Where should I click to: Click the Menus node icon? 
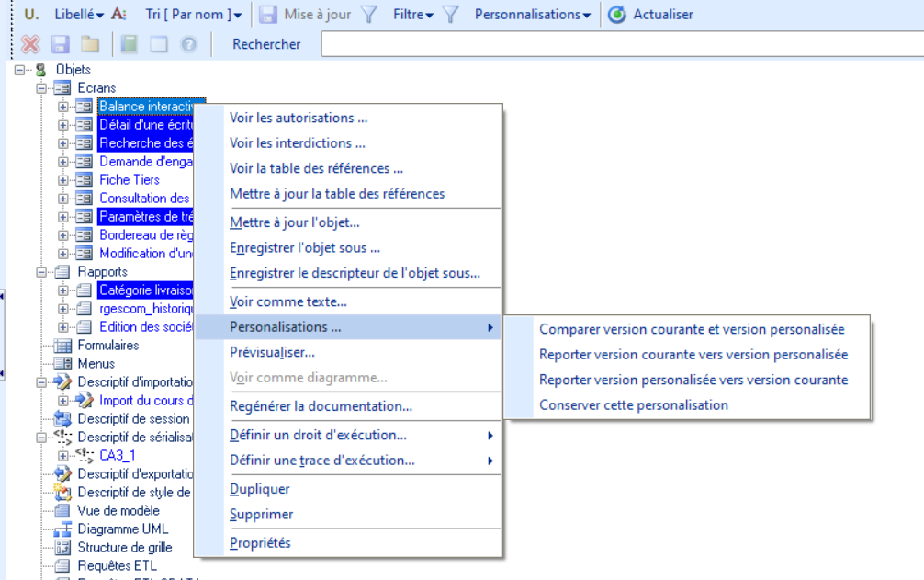click(62, 364)
